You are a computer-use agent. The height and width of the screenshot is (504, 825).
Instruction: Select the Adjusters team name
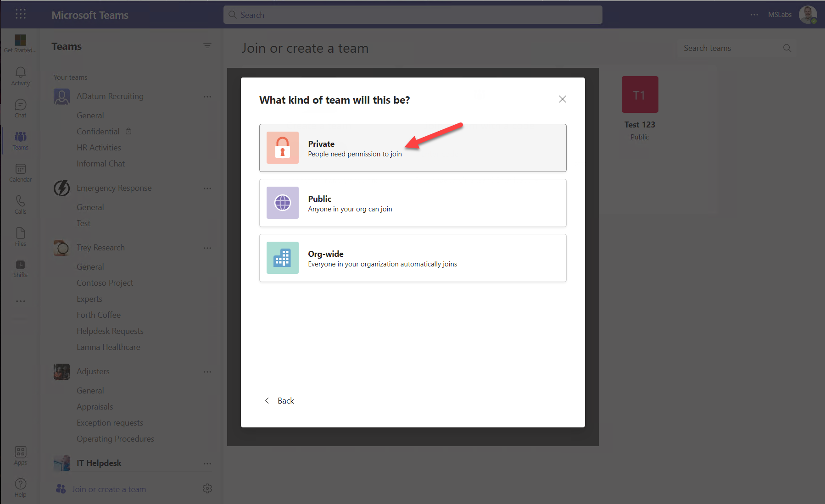point(93,371)
